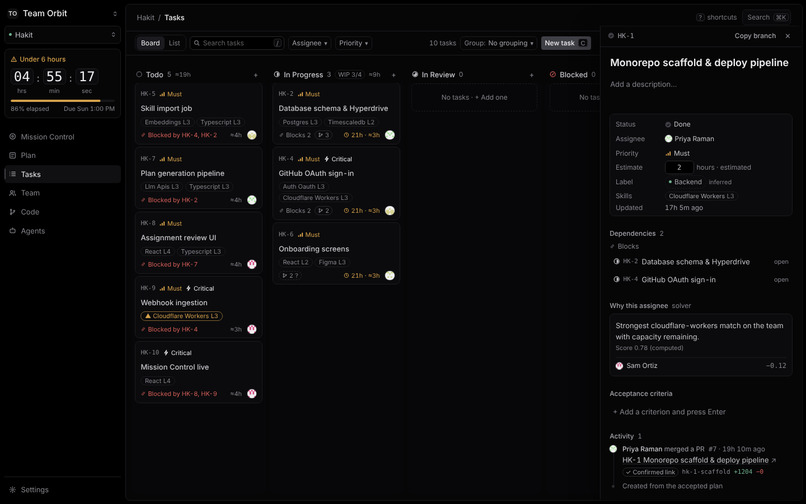This screenshot has width=806, height=504.
Task: Click assignee avatar on Mission Control live card
Action: coord(252,393)
